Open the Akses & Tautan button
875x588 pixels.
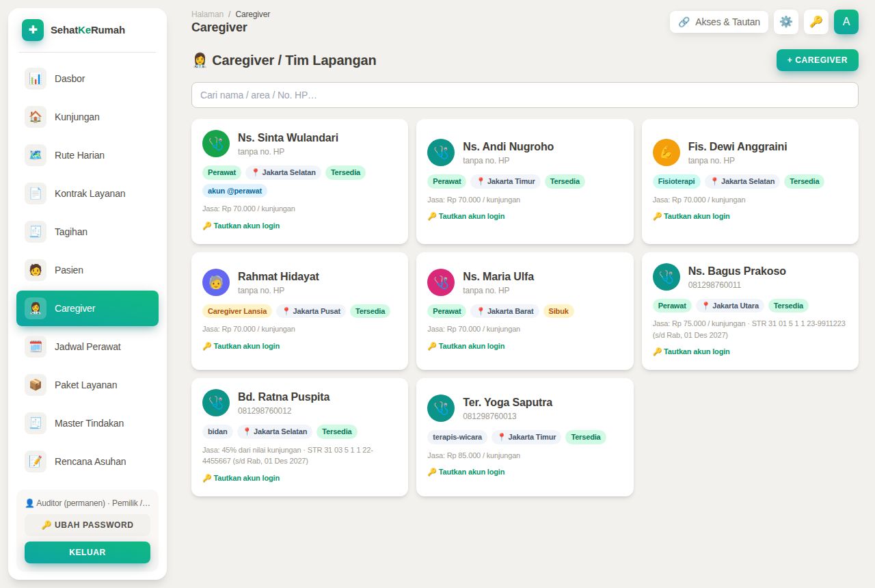pos(719,22)
